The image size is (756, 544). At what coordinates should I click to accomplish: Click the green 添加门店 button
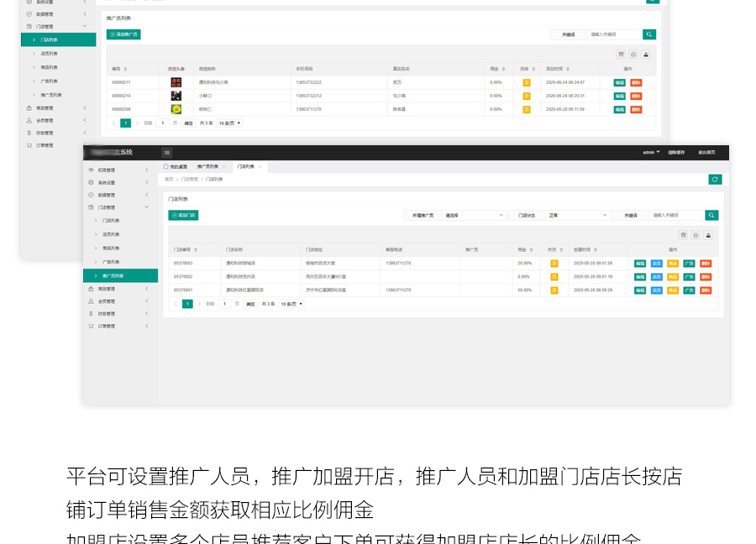click(x=183, y=216)
